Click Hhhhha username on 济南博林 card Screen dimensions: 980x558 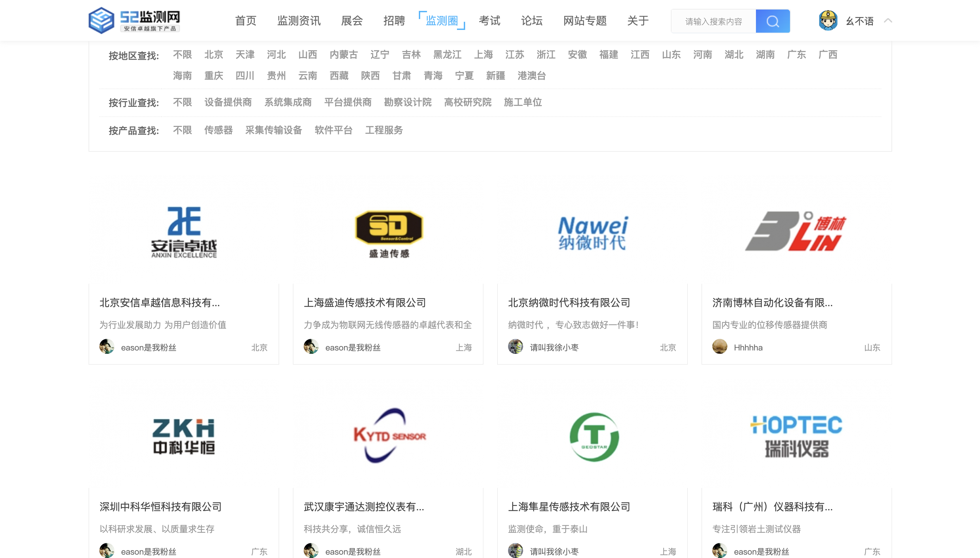pyautogui.click(x=748, y=348)
